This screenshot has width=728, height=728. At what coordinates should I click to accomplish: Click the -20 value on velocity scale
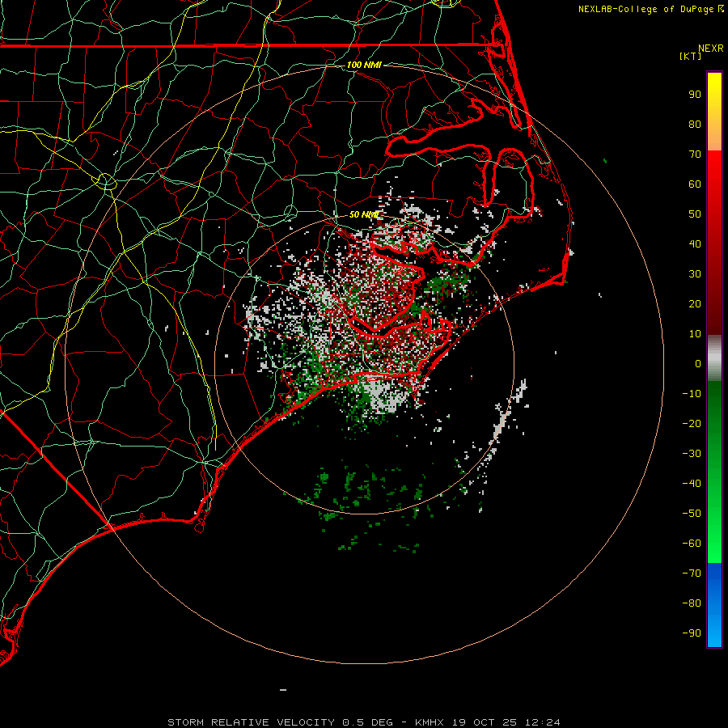tap(692, 424)
